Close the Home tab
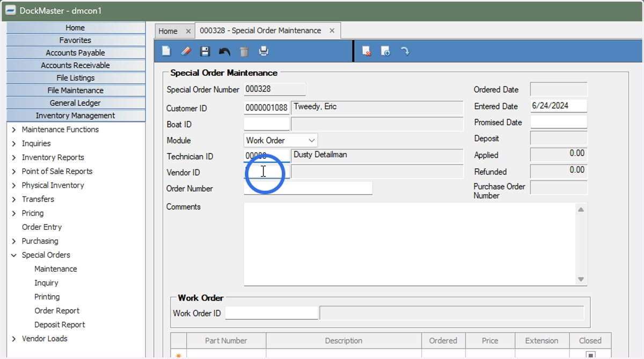The width and height of the screenshot is (644, 359). coord(188,31)
